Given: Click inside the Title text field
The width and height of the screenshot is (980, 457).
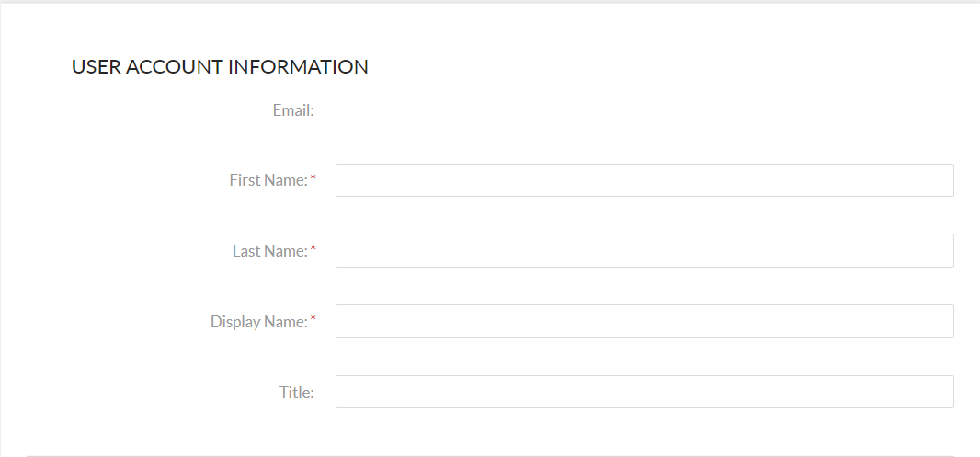Looking at the screenshot, I should pyautogui.click(x=644, y=392).
